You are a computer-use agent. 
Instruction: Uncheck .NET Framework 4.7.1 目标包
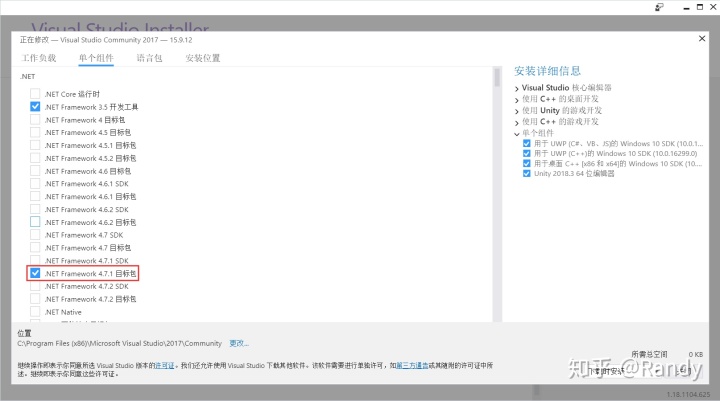tap(35, 273)
